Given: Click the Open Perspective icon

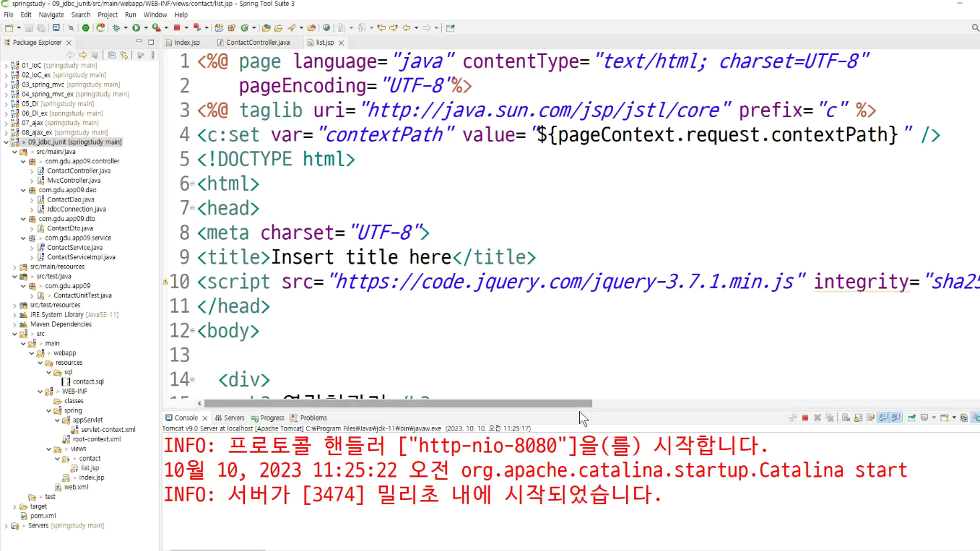Looking at the screenshot, I should pos(450,28).
